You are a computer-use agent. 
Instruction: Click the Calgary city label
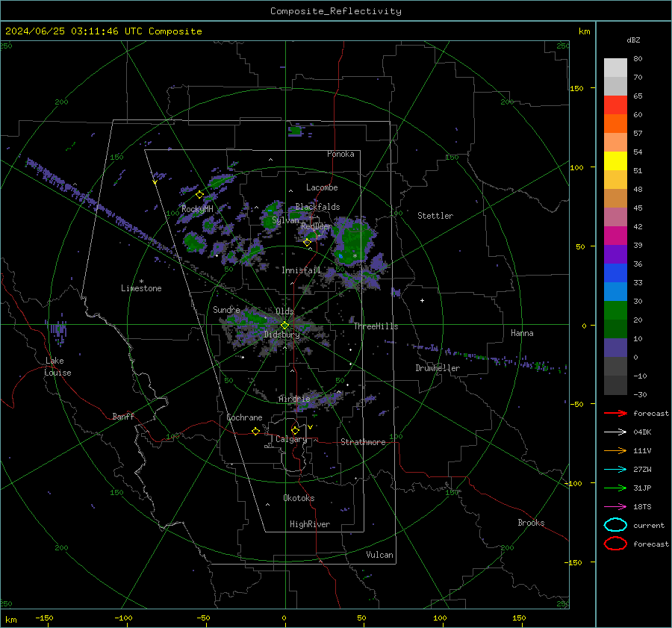coord(291,439)
